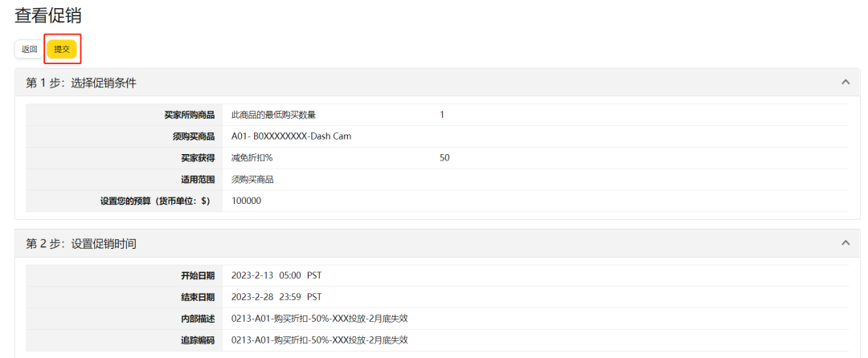Viewport: 868px width, 358px height.
Task: Select the discount value 50
Action: (444, 158)
